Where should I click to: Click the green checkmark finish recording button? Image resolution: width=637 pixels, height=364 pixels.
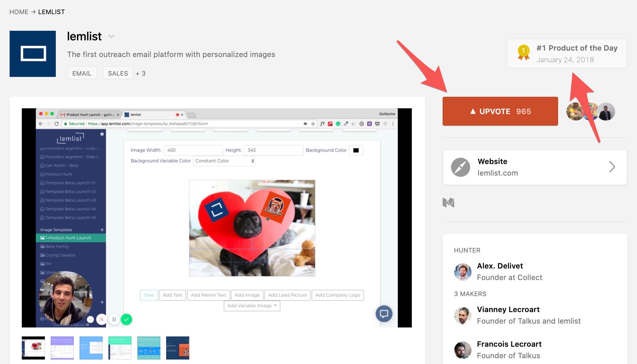click(126, 319)
